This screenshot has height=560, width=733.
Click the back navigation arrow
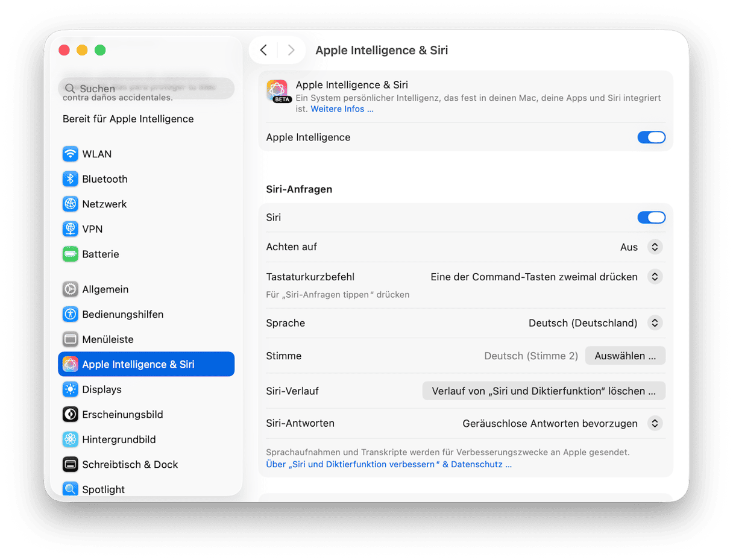coord(263,50)
